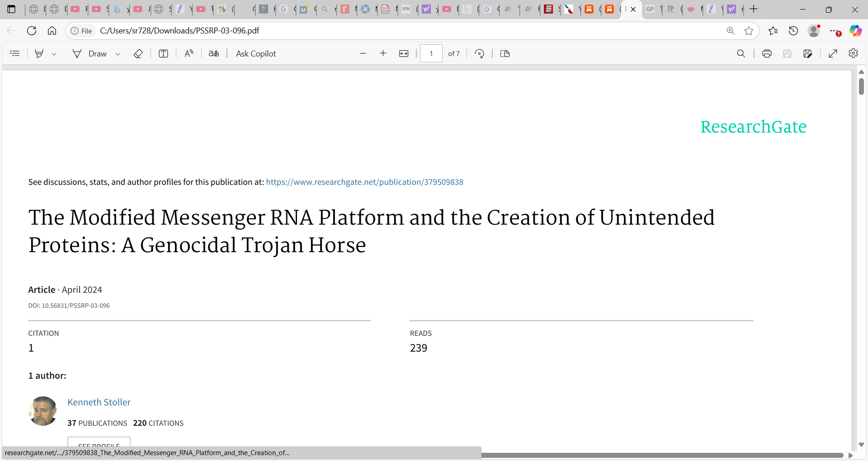Switch to the Bing tab
Viewport: 868px width, 461px height.
point(117,9)
